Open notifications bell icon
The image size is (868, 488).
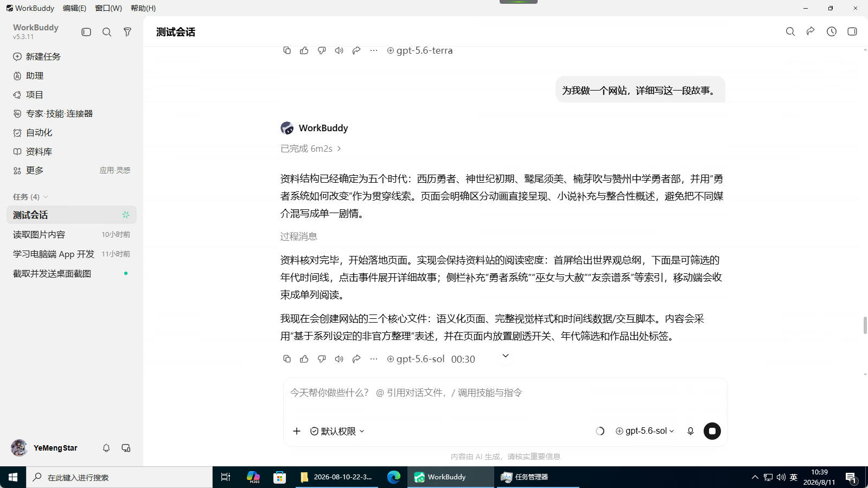[106, 448]
